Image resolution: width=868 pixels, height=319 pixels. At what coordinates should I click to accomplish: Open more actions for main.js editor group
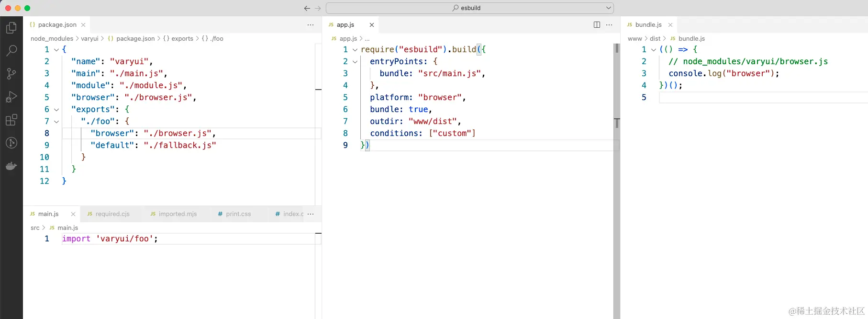click(311, 214)
